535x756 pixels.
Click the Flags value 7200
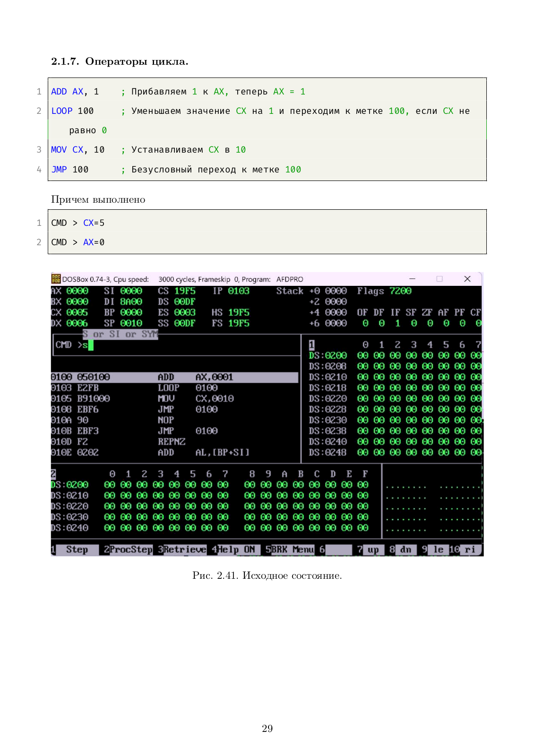[400, 291]
